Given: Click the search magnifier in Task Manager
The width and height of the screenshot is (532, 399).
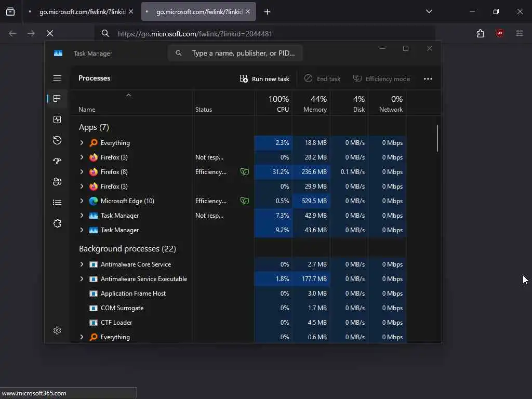Looking at the screenshot, I should 179,53.
